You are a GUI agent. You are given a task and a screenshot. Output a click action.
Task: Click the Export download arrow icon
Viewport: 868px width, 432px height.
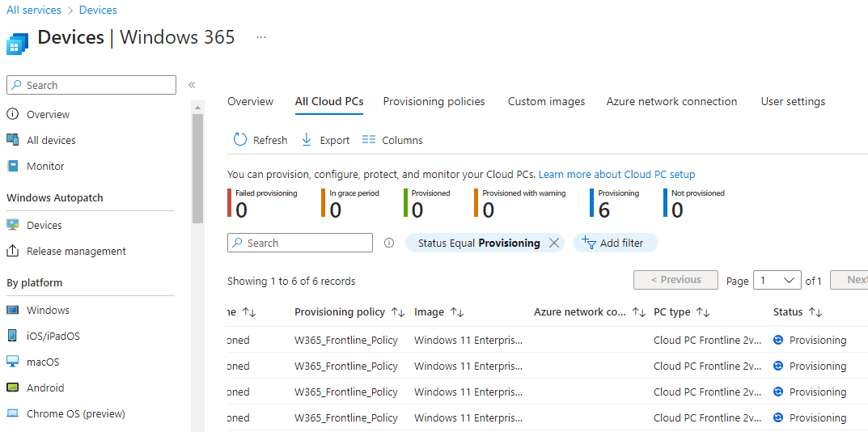[306, 140]
